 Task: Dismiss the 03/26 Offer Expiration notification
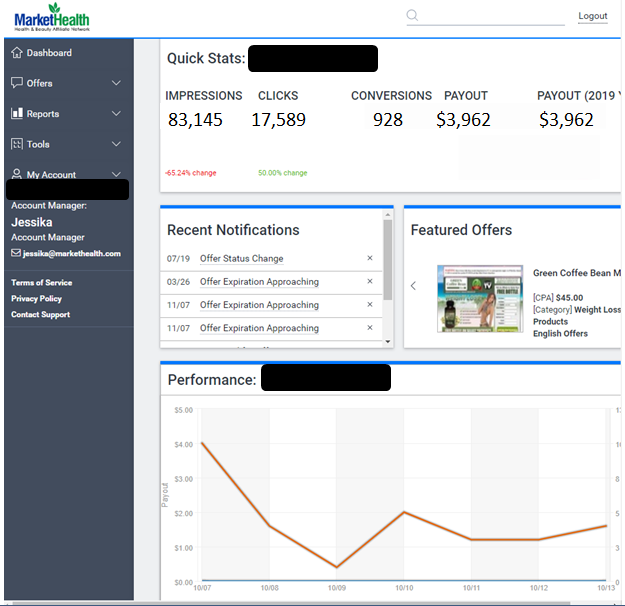pos(369,282)
